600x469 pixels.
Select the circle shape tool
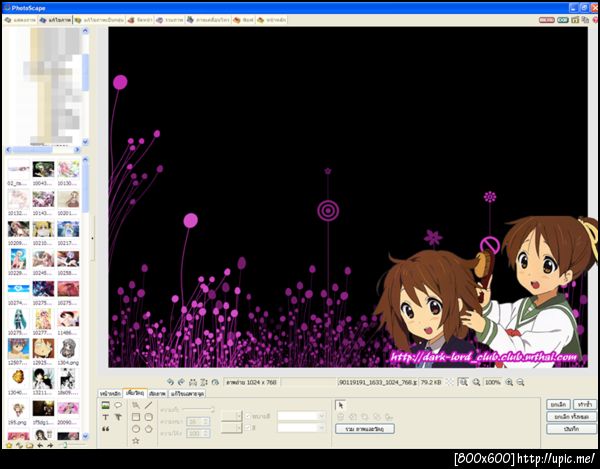click(136, 429)
